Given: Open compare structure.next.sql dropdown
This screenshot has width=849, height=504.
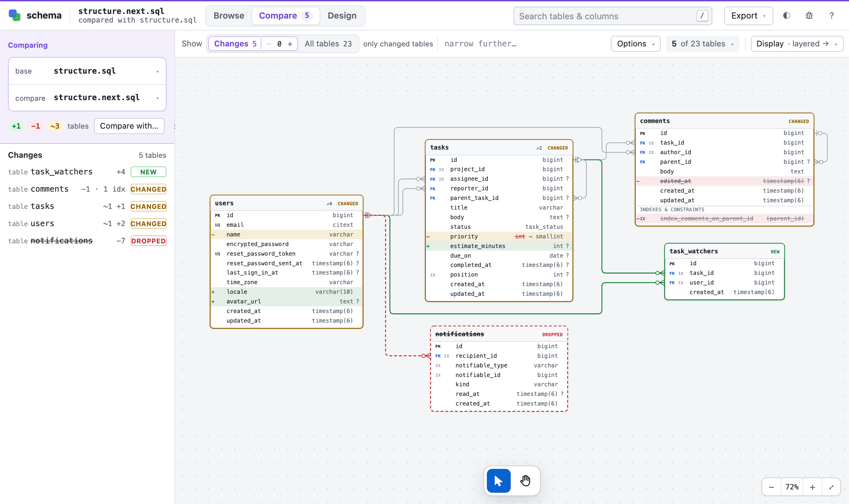Looking at the screenshot, I should click(x=87, y=98).
